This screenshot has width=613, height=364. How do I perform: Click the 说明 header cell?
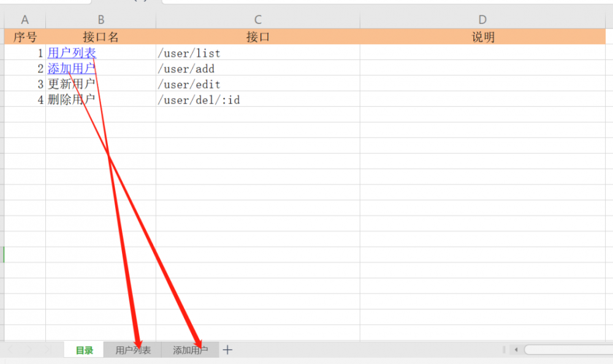tap(482, 37)
